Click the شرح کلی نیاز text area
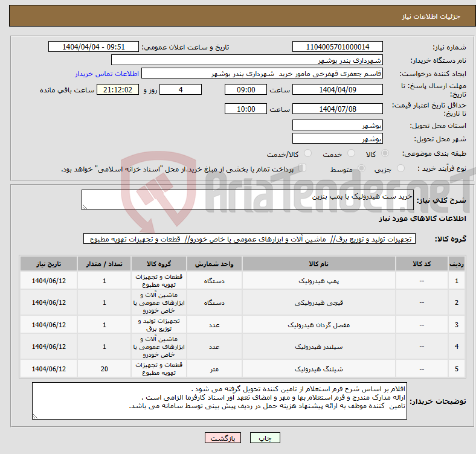Viewport: 476px width, 454px height. tap(248, 200)
